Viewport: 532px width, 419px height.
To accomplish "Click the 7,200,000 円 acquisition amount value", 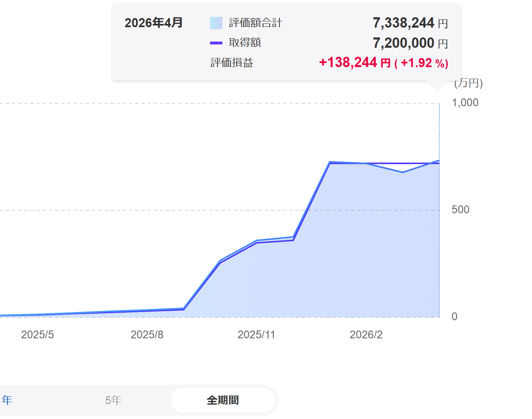I will click(410, 43).
